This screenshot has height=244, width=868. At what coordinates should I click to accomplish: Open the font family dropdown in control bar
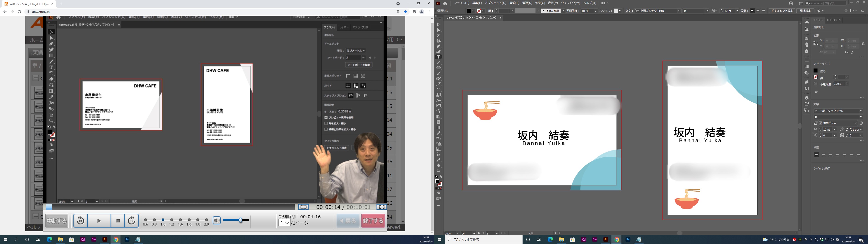click(x=679, y=11)
